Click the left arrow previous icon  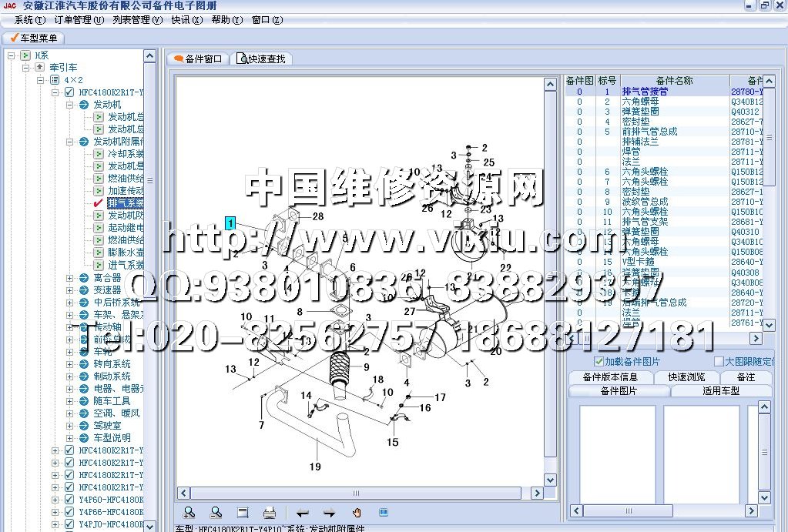pyautogui.click(x=303, y=512)
